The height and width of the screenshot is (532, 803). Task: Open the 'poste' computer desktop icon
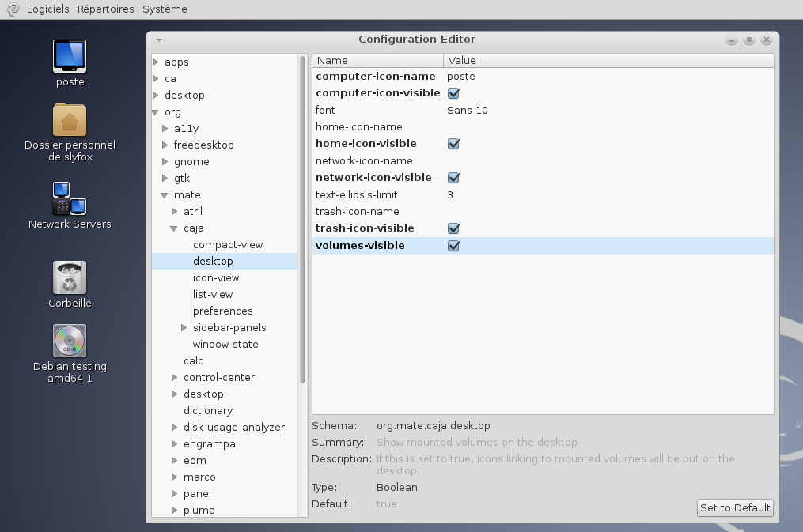tap(70, 57)
